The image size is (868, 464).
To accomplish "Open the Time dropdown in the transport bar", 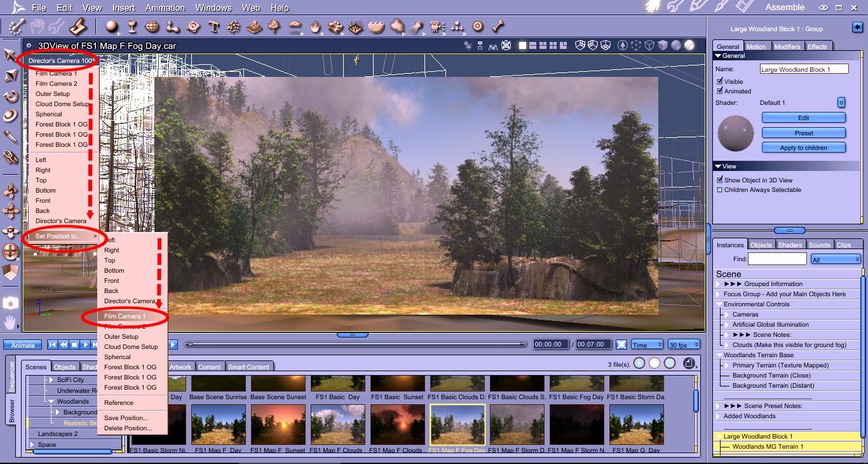I will tap(647, 345).
